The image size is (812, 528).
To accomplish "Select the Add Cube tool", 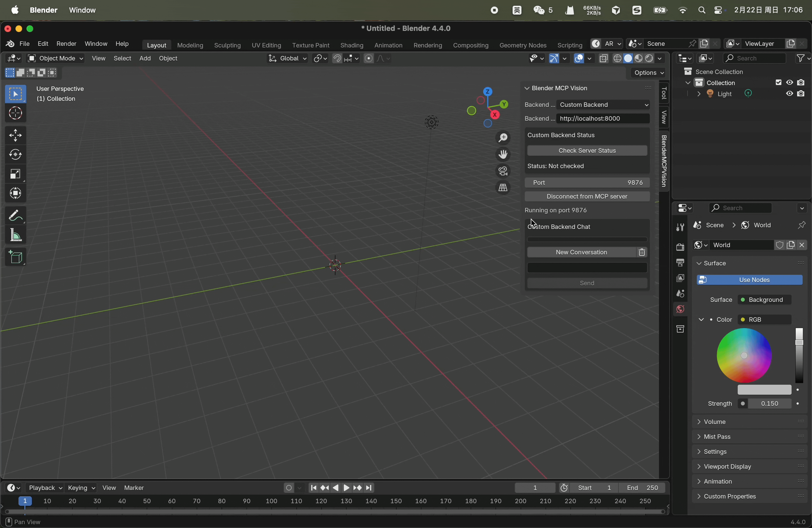I will [x=15, y=257].
